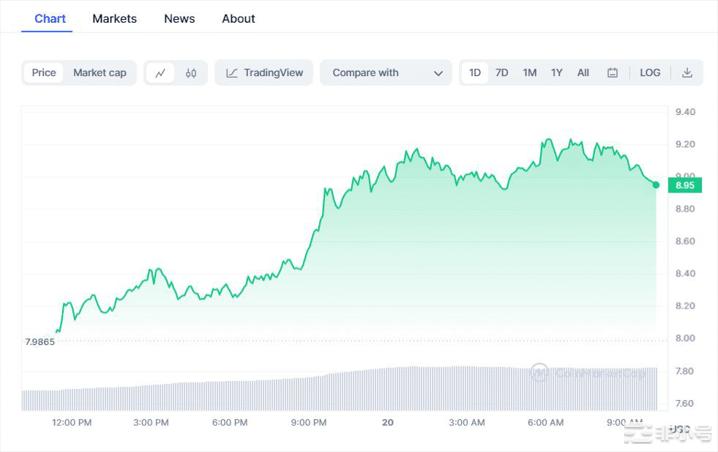
Task: Open the Markets tab
Action: click(114, 19)
